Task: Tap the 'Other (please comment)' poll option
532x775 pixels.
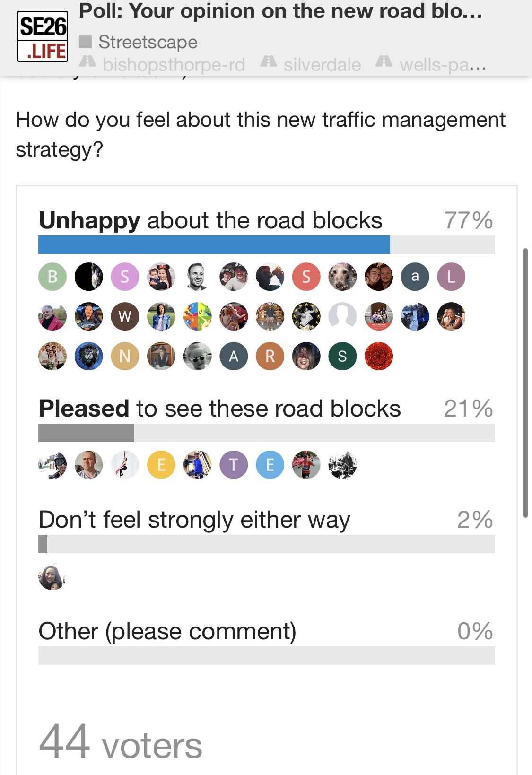Action: pos(167,631)
